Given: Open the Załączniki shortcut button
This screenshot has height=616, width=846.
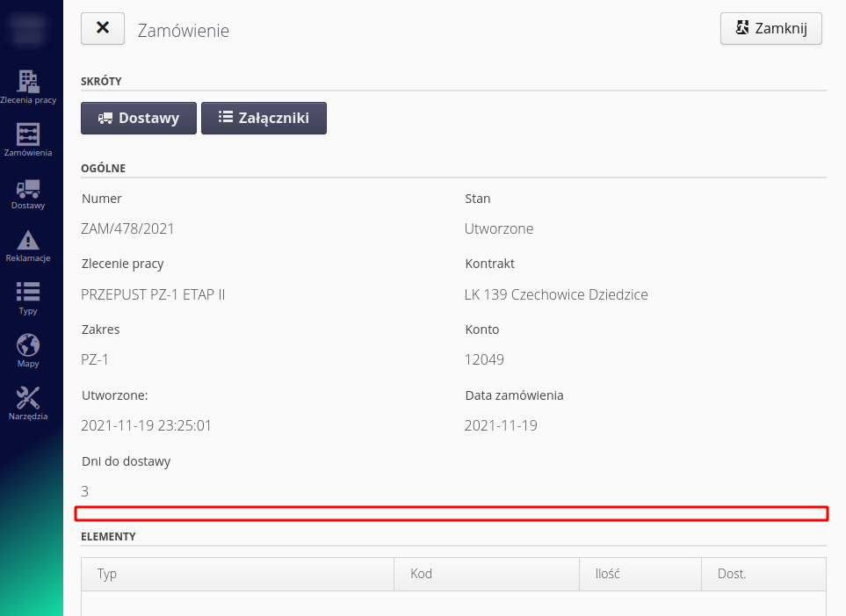Looking at the screenshot, I should tap(264, 118).
